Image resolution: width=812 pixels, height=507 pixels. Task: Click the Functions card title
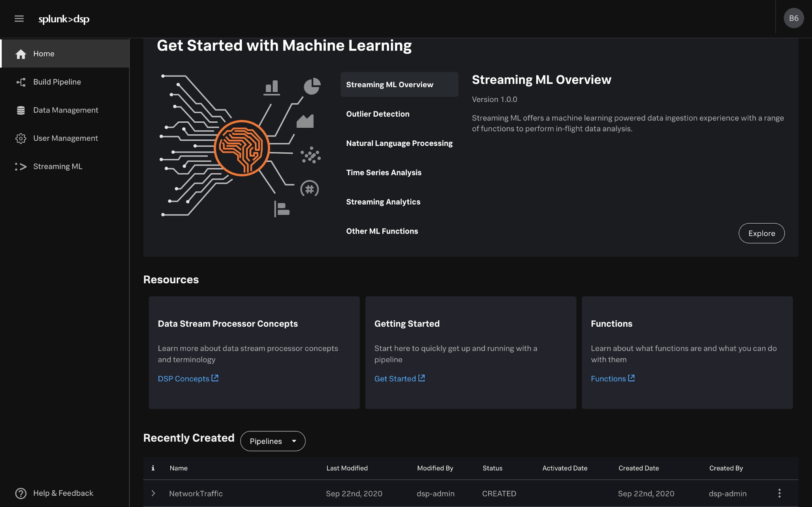pos(611,324)
